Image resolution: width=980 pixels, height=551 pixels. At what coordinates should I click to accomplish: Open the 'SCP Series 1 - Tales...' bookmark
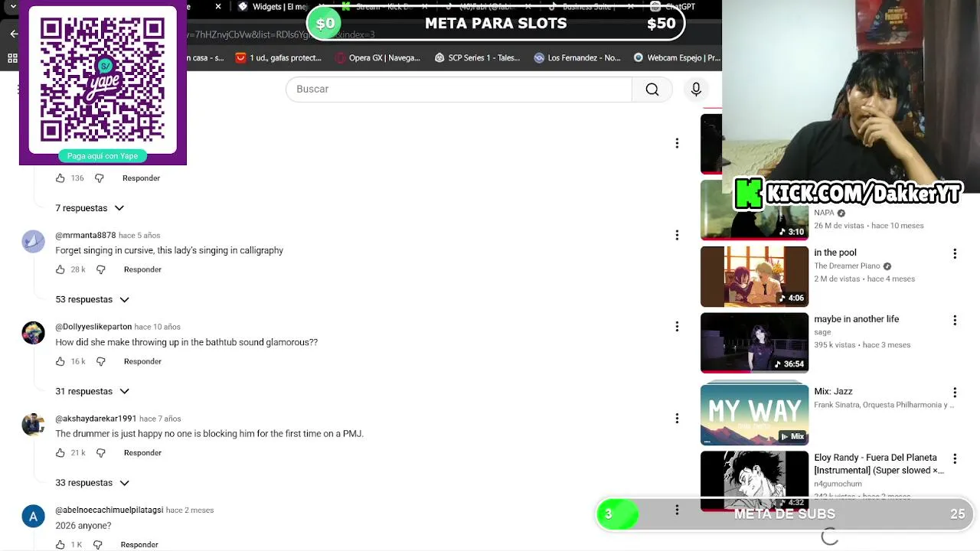477,58
